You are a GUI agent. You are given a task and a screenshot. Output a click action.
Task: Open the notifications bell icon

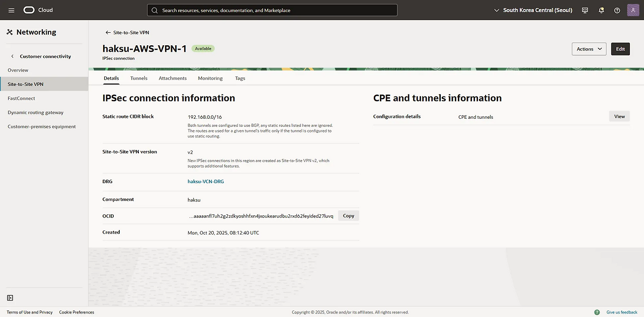(x=601, y=10)
